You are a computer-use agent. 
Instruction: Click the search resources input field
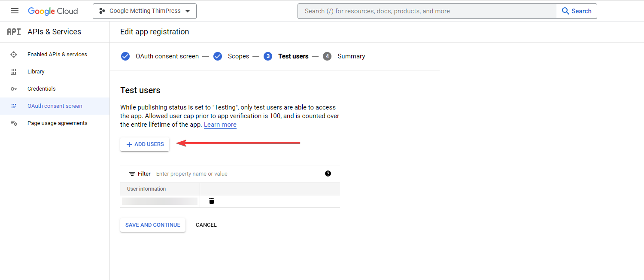click(x=427, y=11)
